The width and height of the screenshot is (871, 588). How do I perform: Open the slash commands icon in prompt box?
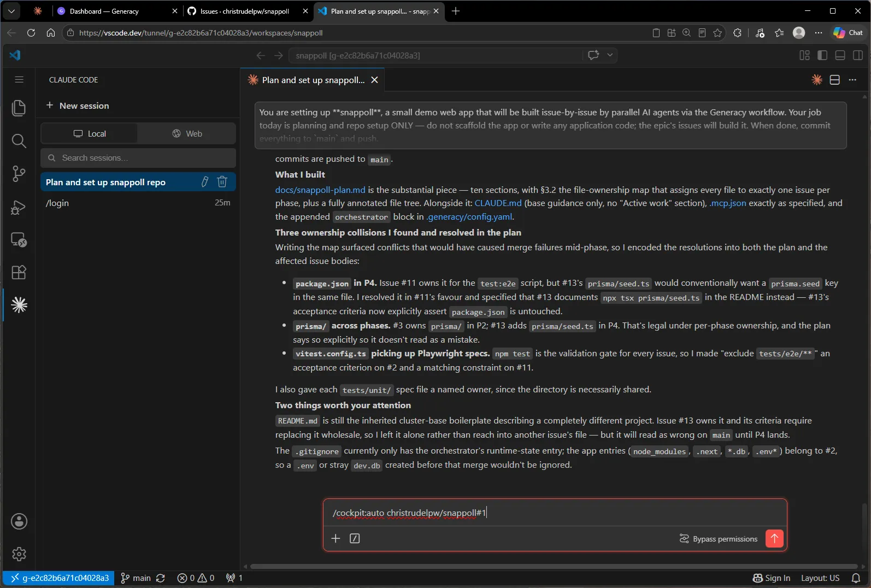(355, 539)
